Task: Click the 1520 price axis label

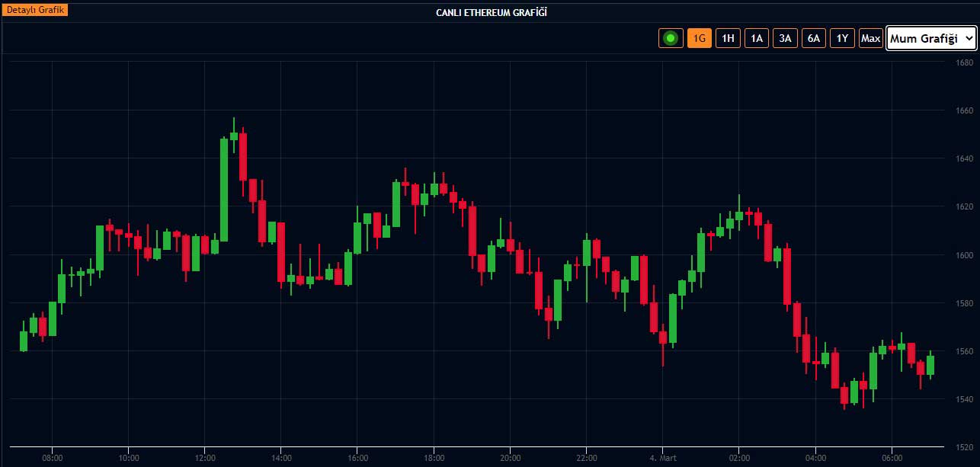Action: coord(966,447)
